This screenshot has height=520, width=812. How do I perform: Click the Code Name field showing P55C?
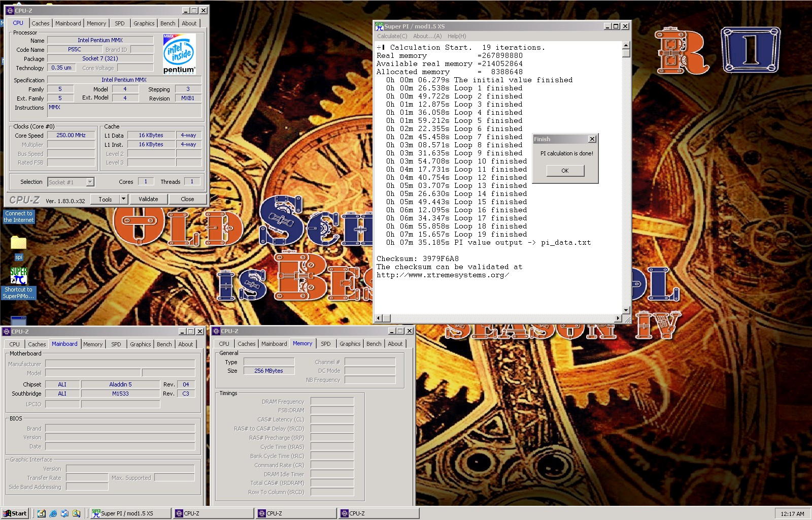click(75, 50)
